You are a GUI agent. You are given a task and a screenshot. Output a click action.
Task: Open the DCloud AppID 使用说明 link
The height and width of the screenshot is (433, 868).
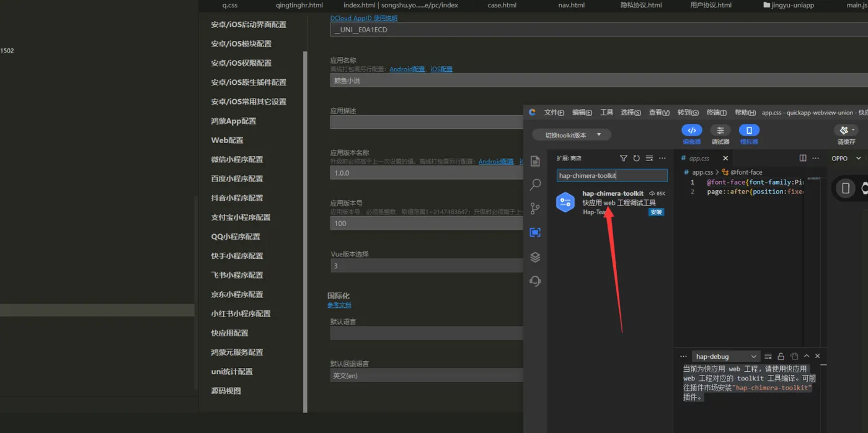point(364,19)
